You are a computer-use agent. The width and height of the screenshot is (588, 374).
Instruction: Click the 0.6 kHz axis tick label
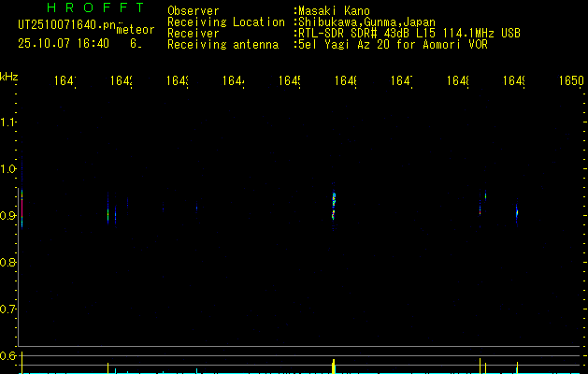click(7, 355)
